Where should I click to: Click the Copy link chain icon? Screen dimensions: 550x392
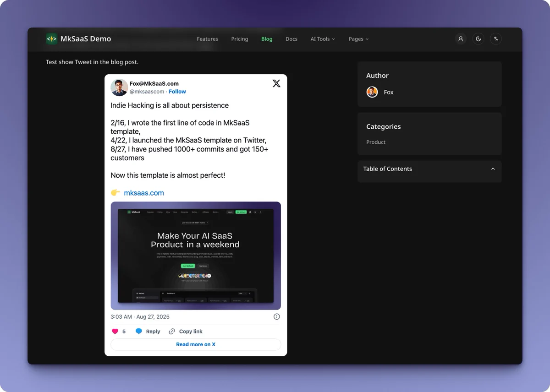point(172,331)
